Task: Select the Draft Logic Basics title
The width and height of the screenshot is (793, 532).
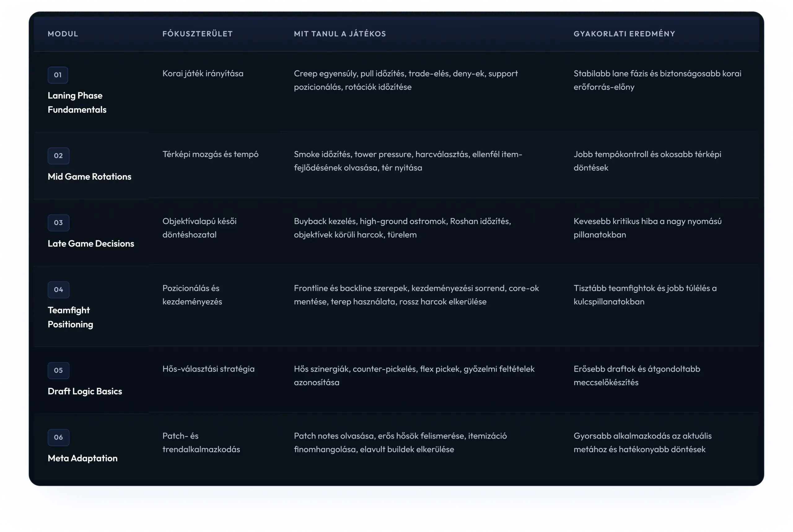Action: (x=85, y=391)
